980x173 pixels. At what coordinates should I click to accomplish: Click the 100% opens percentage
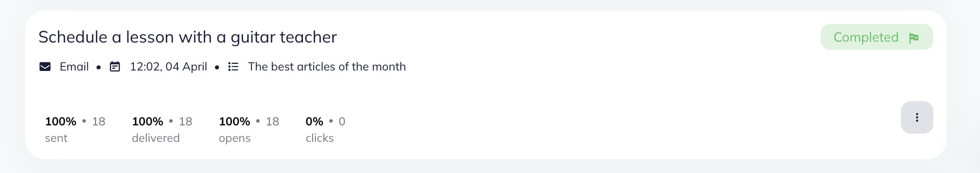(234, 121)
